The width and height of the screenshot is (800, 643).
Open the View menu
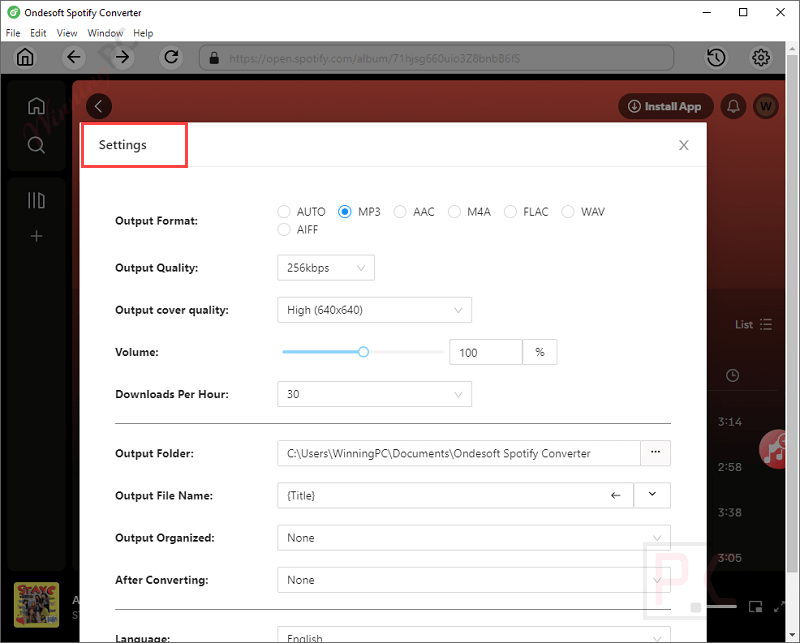[67, 33]
